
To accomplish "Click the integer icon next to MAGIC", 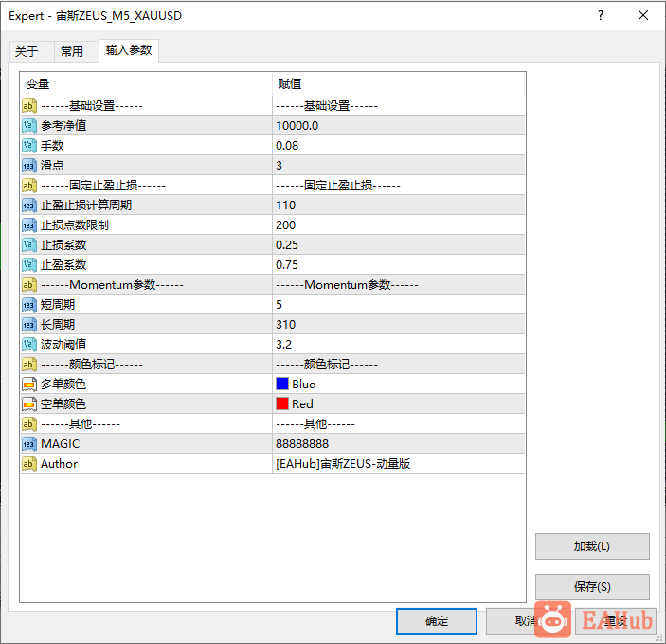I will (x=28, y=444).
